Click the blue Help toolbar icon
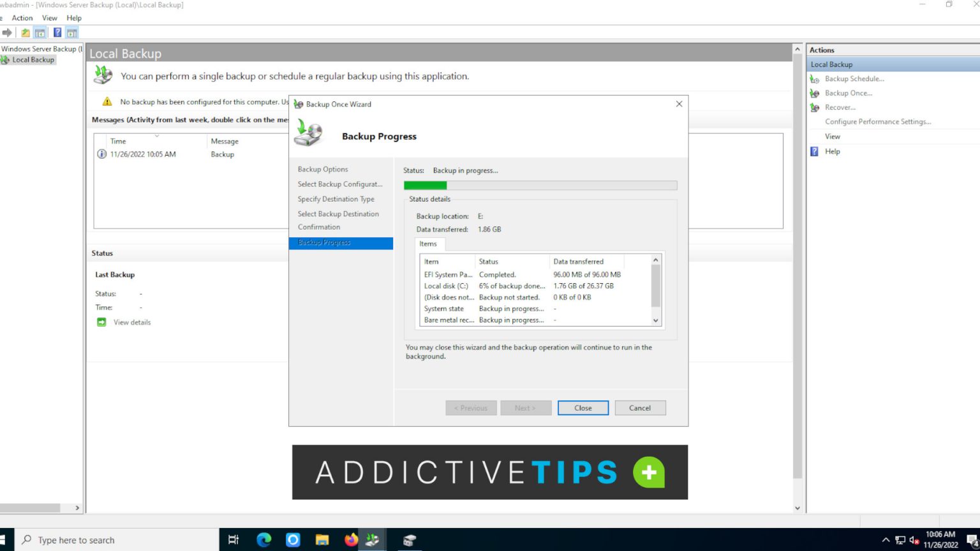Image resolution: width=980 pixels, height=551 pixels. (57, 32)
